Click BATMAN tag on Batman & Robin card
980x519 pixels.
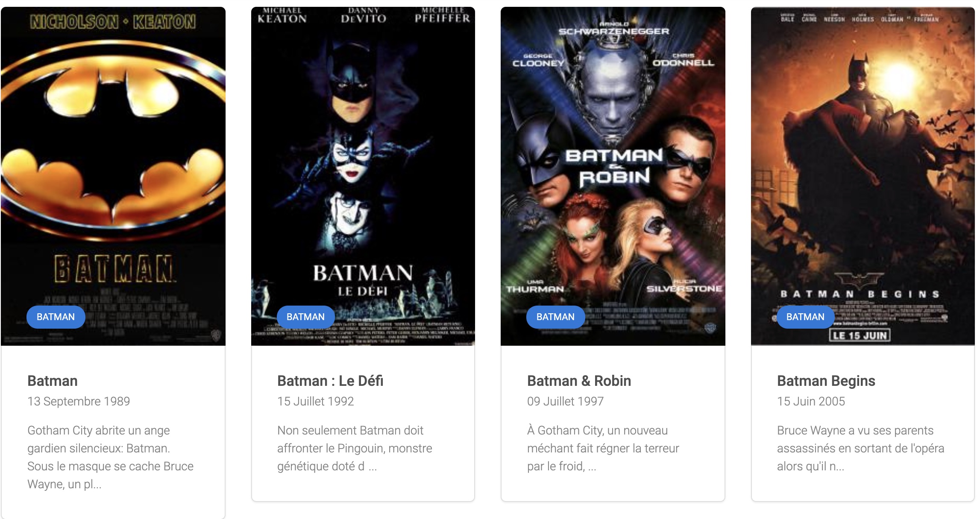click(556, 317)
